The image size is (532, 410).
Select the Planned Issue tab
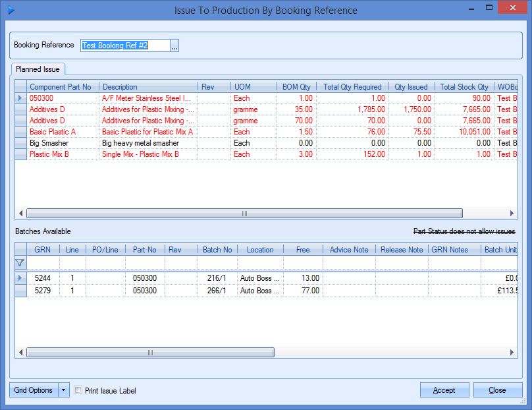pyautogui.click(x=38, y=69)
